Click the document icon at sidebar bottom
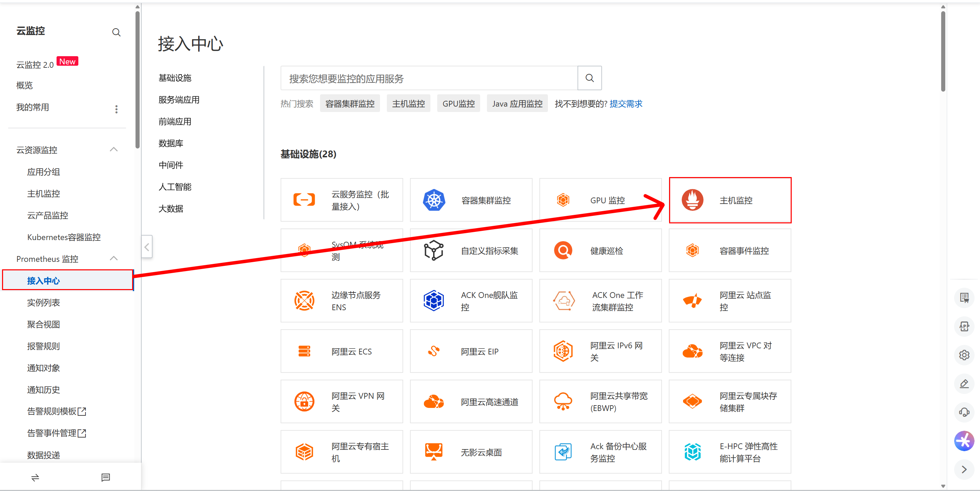 click(106, 477)
